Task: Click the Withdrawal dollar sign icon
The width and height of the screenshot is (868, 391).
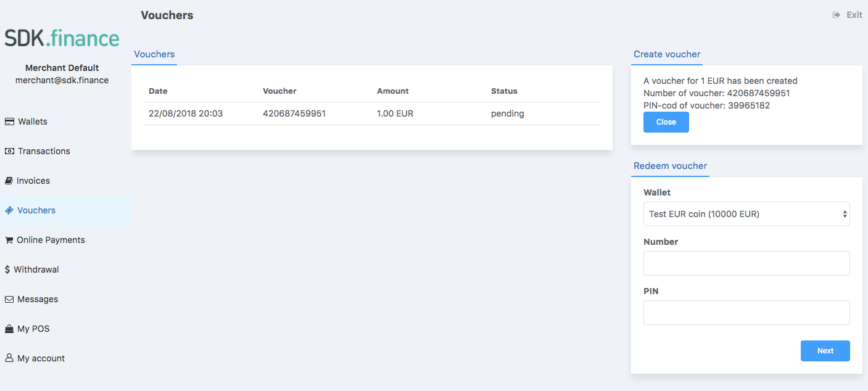Action: pyautogui.click(x=7, y=270)
